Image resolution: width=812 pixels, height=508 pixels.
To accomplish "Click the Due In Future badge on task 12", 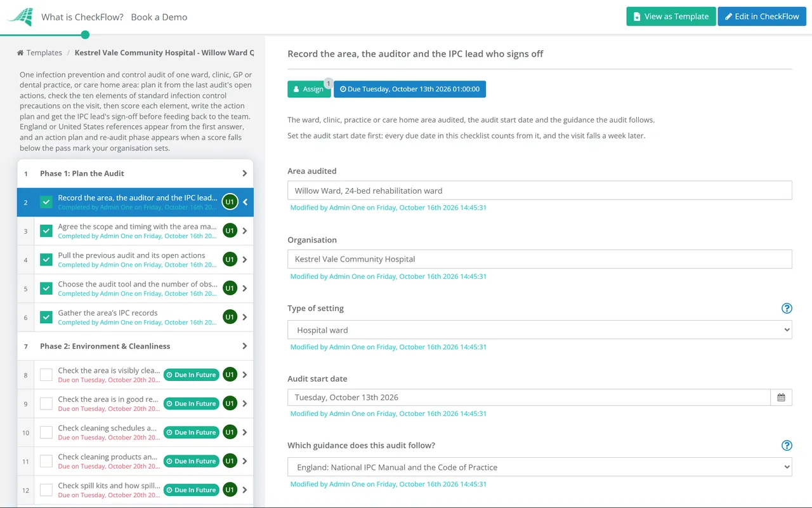I will [x=191, y=490].
